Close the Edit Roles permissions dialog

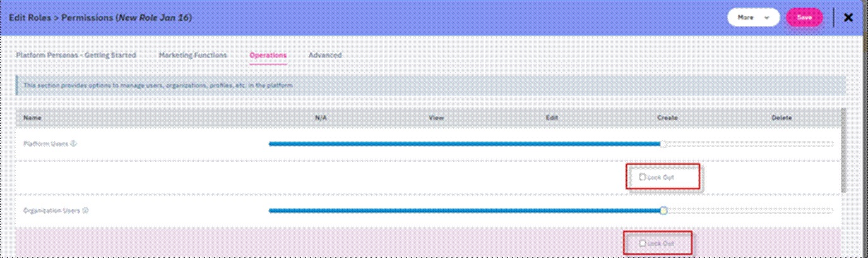click(x=848, y=18)
